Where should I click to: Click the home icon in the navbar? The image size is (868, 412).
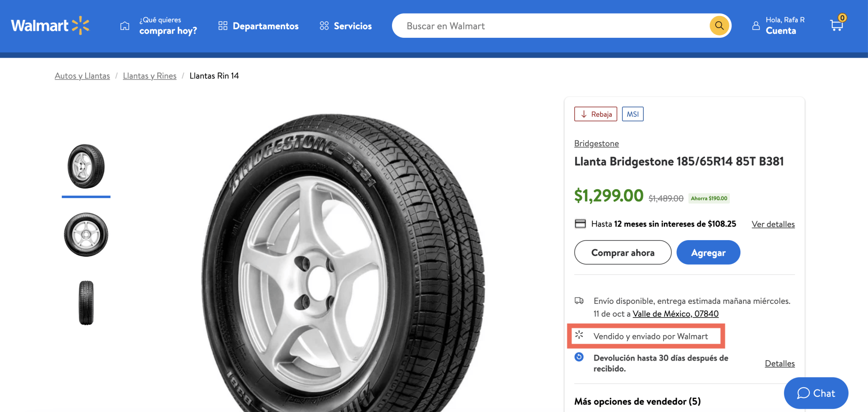tap(125, 25)
